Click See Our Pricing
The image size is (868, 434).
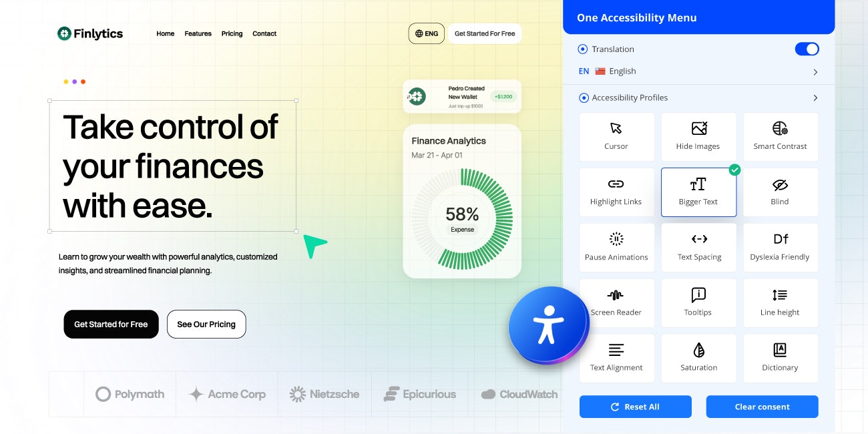pos(206,324)
